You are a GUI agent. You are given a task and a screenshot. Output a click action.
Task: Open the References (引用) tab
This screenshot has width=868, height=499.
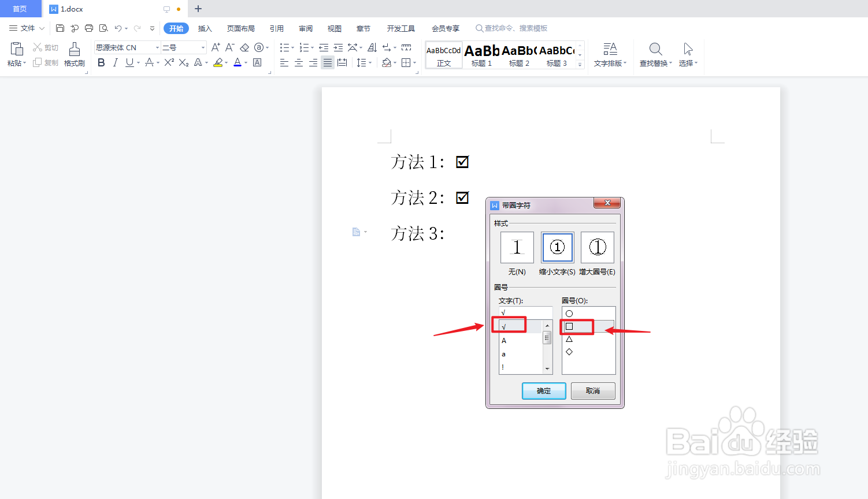click(276, 28)
